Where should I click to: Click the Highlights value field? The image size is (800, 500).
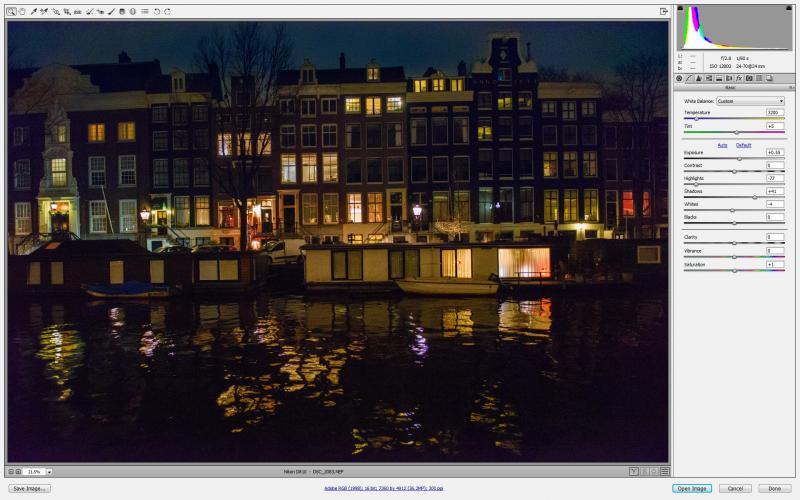[x=774, y=178]
